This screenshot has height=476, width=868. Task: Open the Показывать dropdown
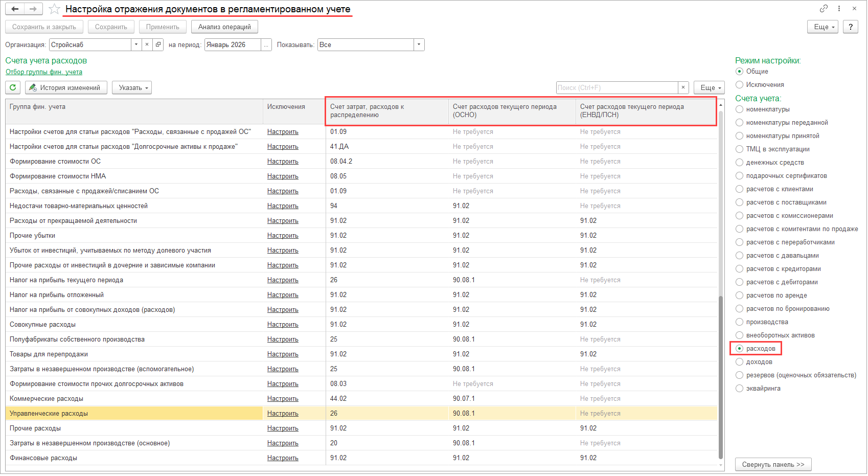pyautogui.click(x=419, y=44)
